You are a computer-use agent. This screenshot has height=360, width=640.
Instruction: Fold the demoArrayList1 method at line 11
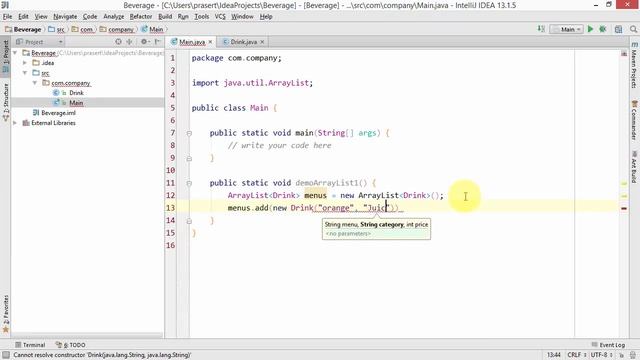189,183
